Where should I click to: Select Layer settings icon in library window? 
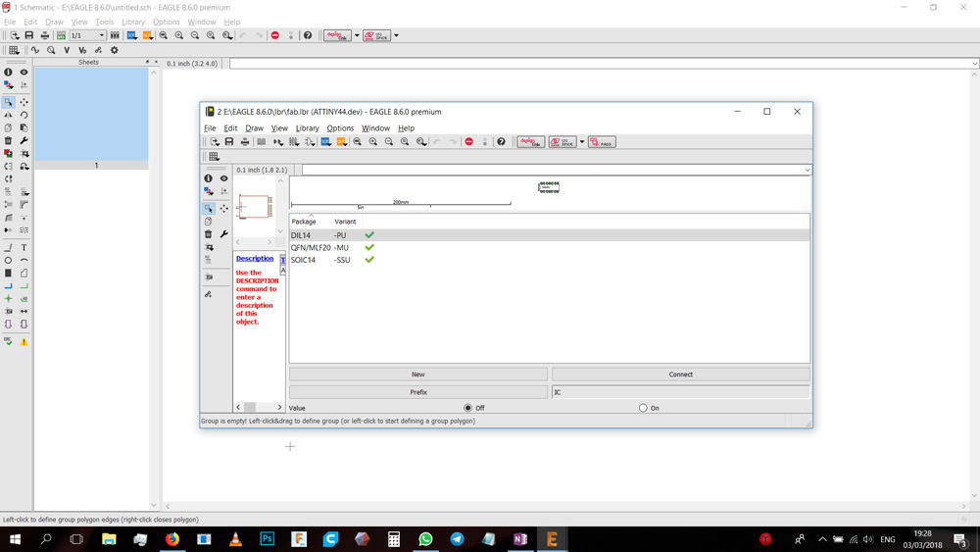pyautogui.click(x=208, y=191)
